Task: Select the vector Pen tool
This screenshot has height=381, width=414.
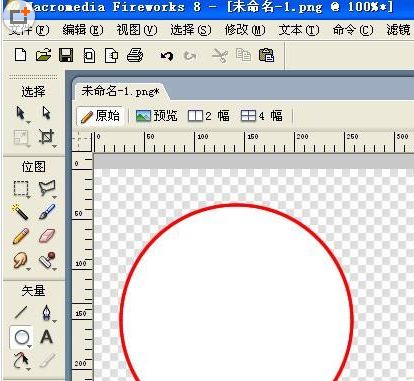Action: click(x=47, y=313)
